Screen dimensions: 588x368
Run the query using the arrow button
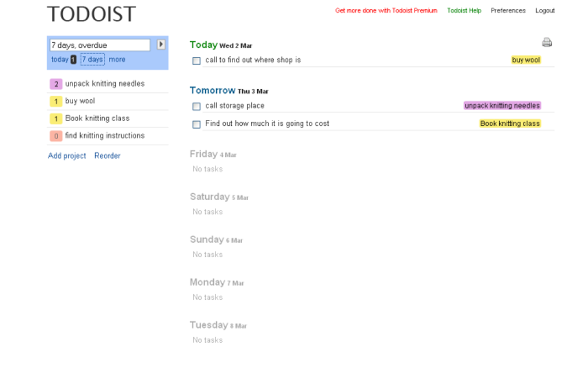click(x=161, y=44)
